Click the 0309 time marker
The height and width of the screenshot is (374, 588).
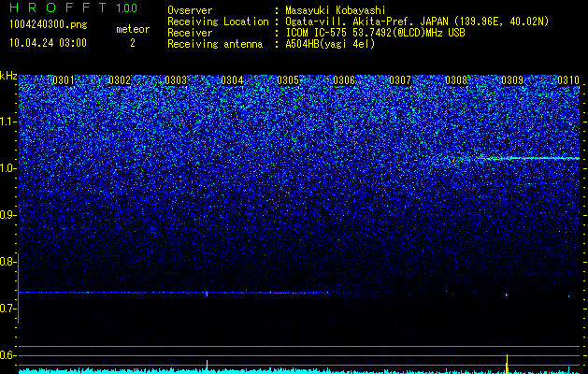[512, 80]
